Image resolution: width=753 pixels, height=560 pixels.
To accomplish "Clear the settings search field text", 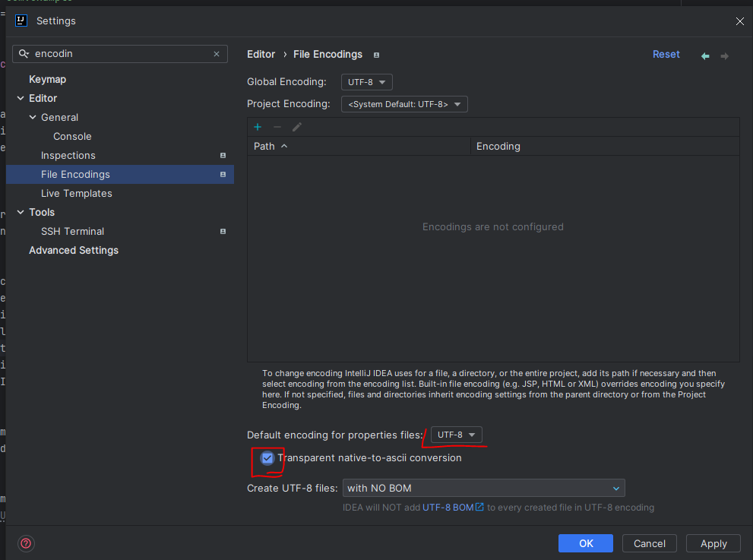I will [217, 54].
